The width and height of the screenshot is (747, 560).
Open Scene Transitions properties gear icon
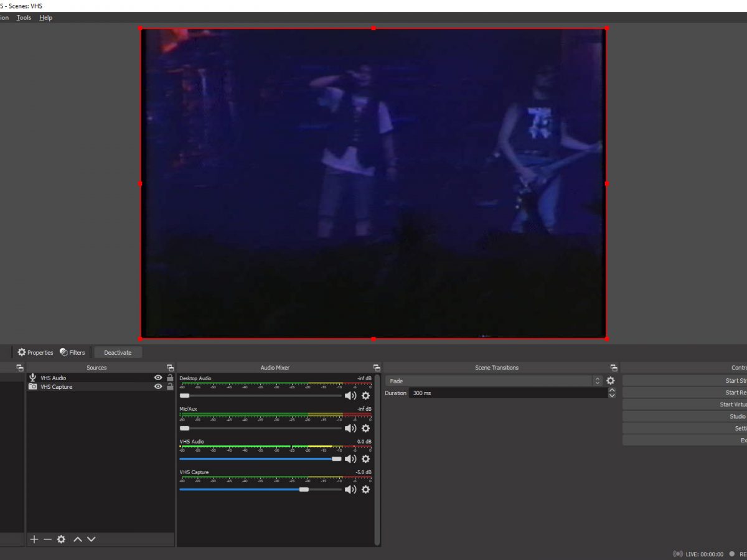[611, 381]
